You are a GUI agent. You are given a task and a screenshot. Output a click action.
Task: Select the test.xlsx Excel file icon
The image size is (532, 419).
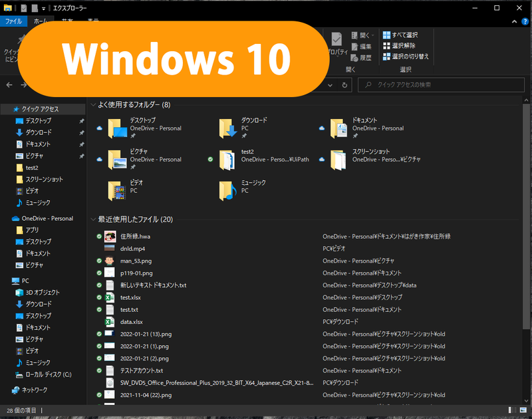click(x=110, y=297)
